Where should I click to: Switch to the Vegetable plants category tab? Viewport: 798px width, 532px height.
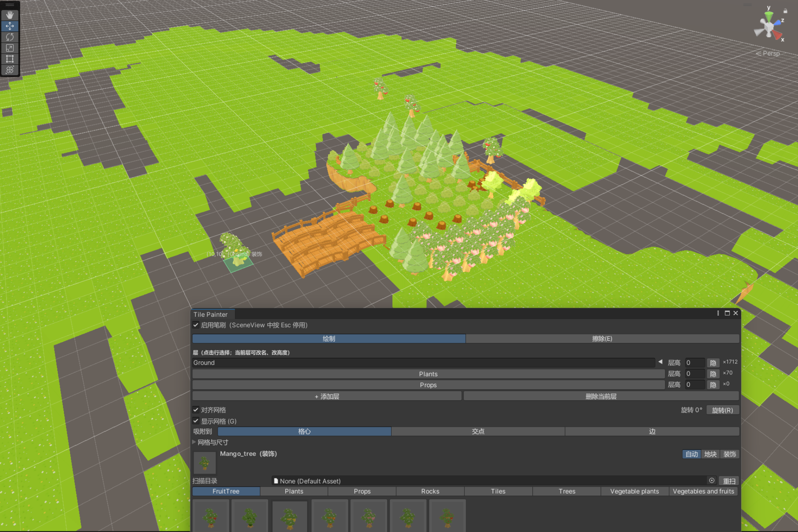pyautogui.click(x=634, y=491)
